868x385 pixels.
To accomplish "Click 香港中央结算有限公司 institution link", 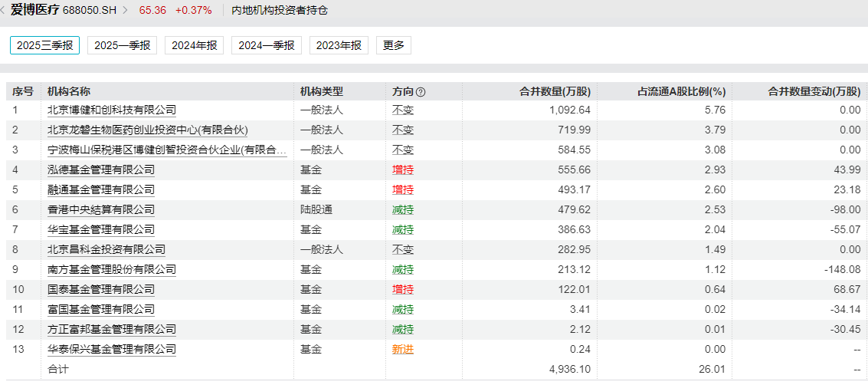I will click(x=100, y=209).
